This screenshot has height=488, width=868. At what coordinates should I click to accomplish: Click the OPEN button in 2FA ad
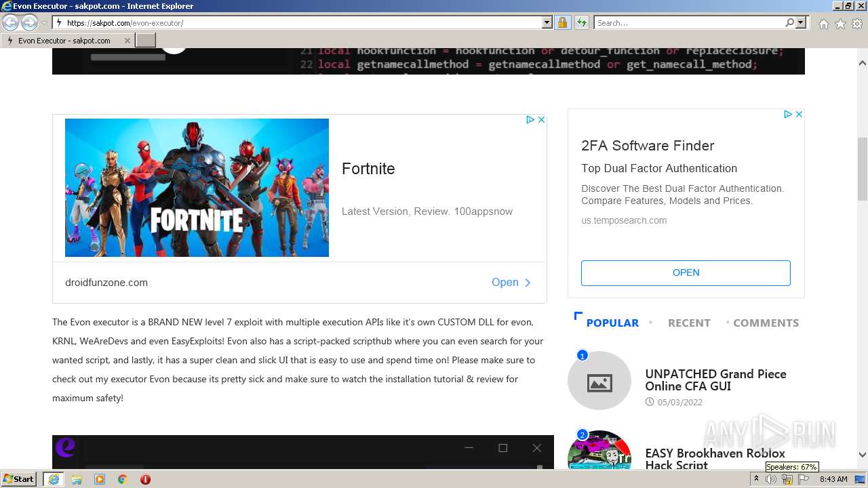[686, 272]
